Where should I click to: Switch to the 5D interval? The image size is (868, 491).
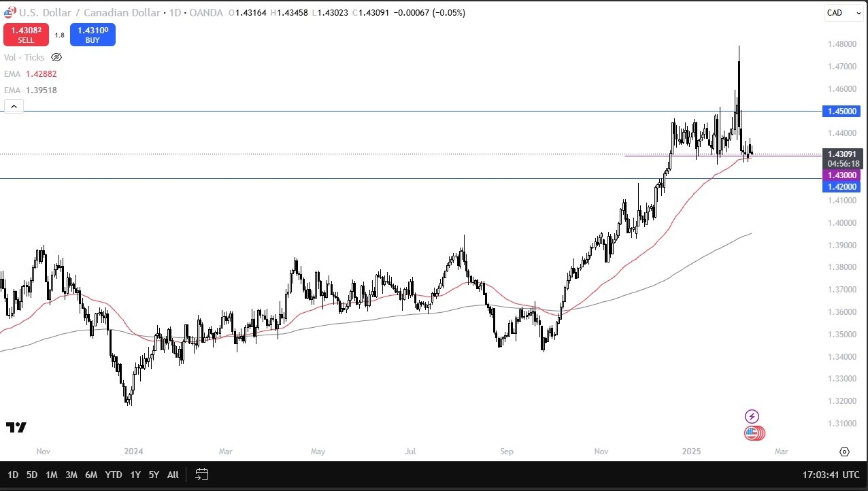point(31,475)
